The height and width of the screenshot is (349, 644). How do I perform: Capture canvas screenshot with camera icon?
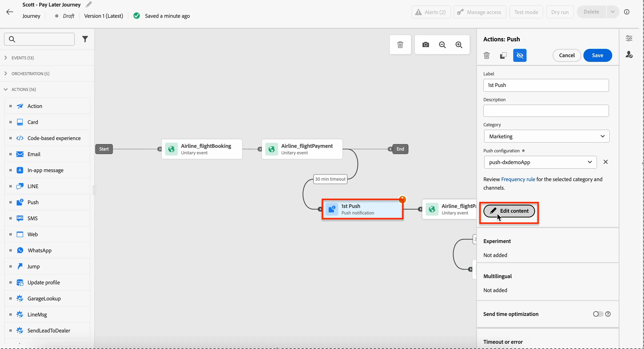[x=426, y=45]
